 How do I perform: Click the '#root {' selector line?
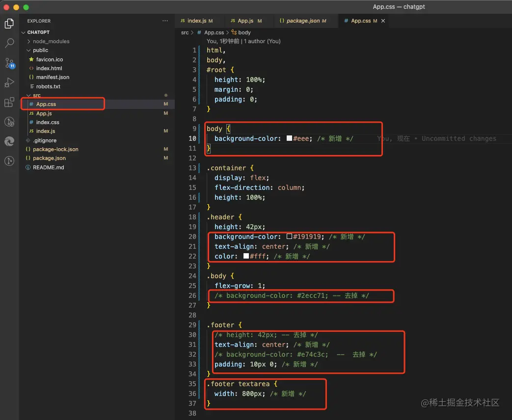tap(220, 70)
